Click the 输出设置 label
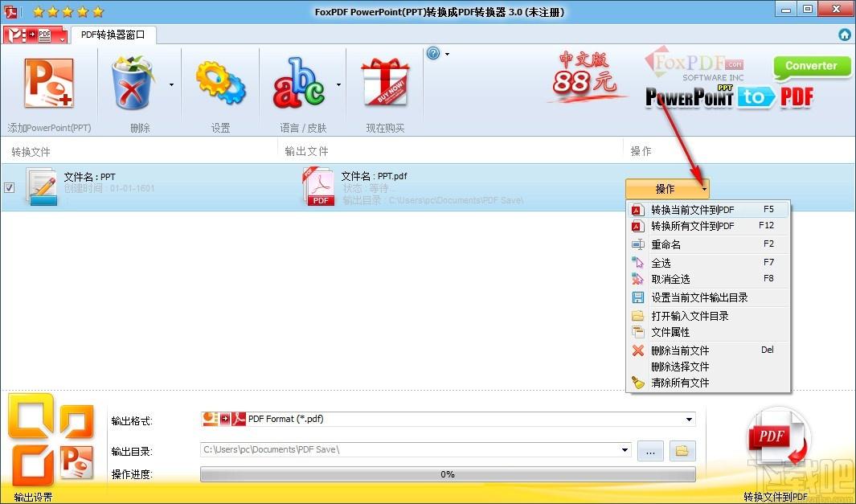The width and height of the screenshot is (856, 504). 33,497
